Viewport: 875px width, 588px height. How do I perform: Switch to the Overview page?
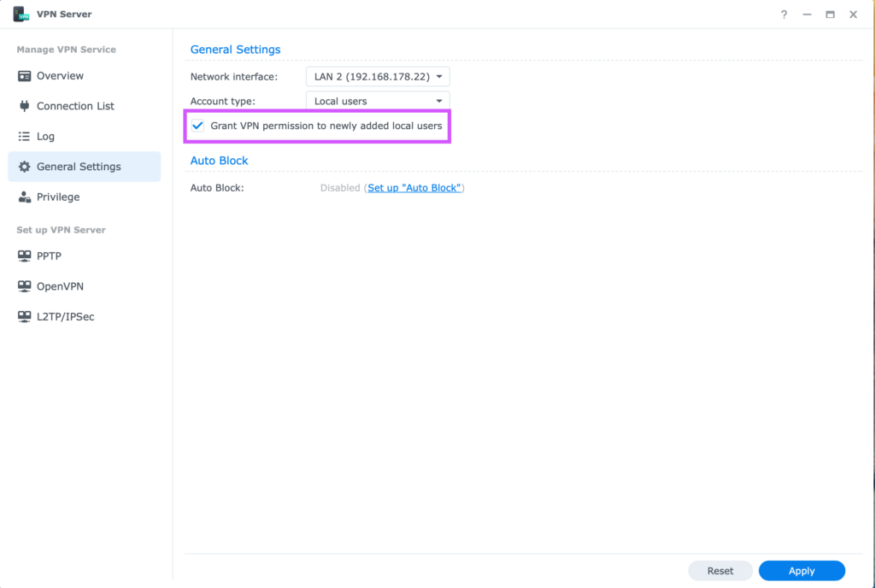coord(59,75)
